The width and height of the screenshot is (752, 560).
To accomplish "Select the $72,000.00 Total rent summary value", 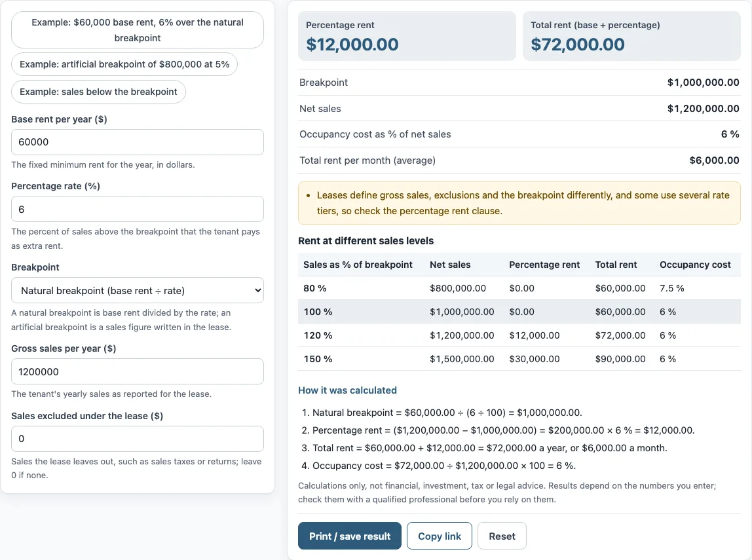I will pyautogui.click(x=578, y=45).
